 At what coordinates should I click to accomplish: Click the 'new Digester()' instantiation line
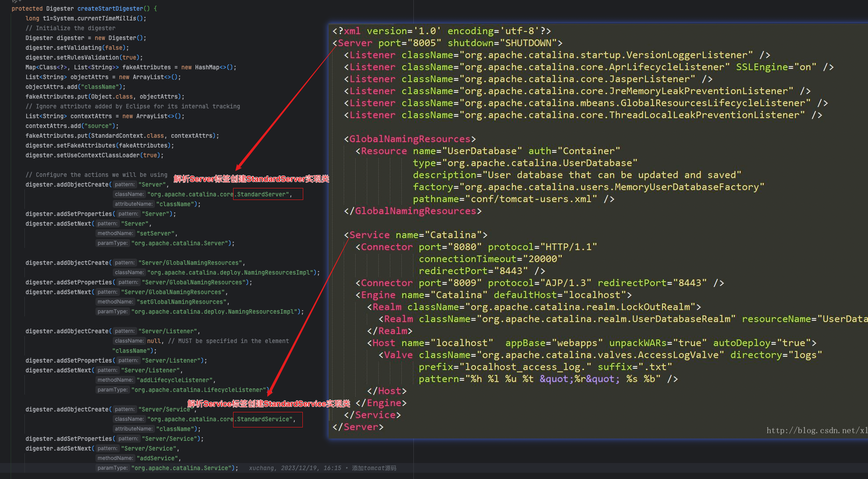86,38
